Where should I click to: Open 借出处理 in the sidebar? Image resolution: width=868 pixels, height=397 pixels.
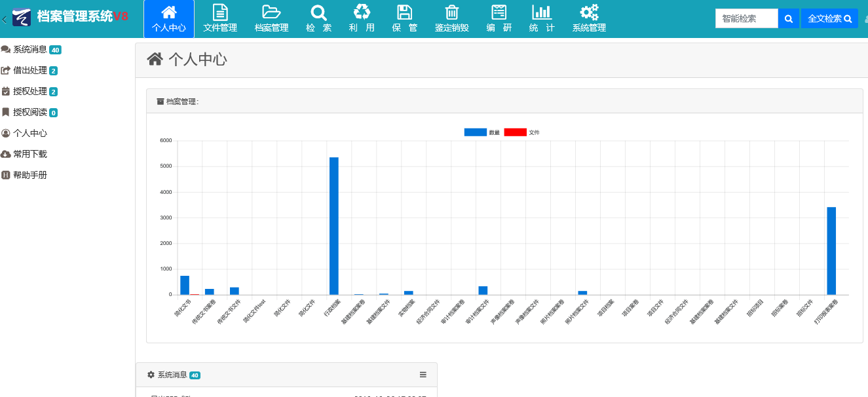[29, 71]
